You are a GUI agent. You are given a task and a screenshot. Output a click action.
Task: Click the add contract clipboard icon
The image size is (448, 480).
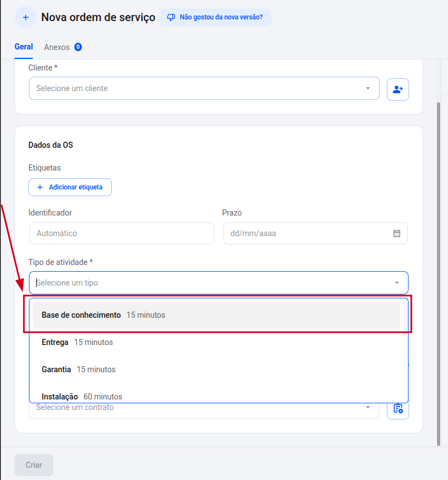pyautogui.click(x=397, y=409)
